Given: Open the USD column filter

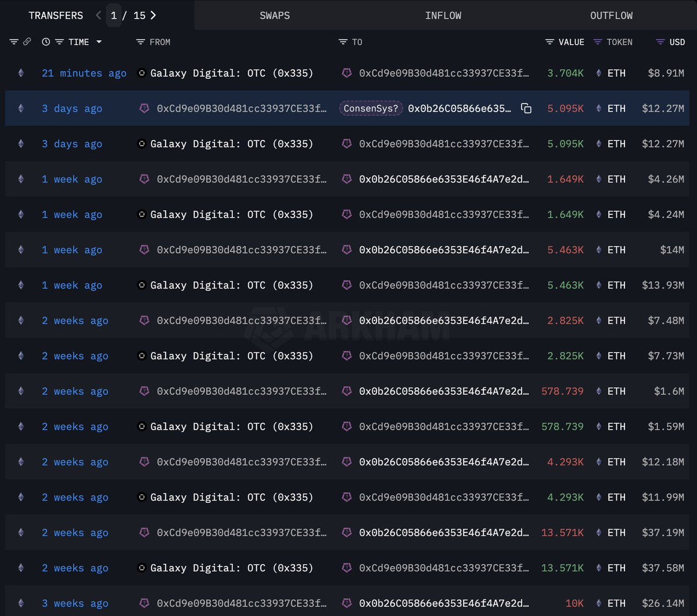Looking at the screenshot, I should point(660,42).
